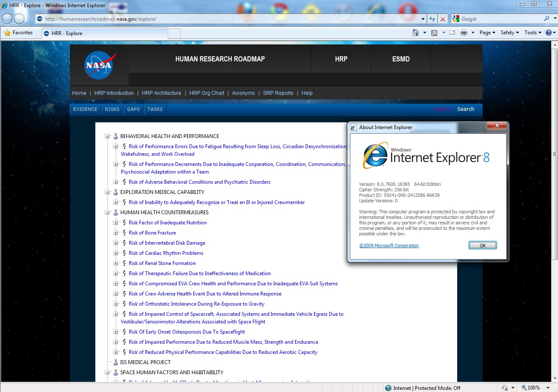Close the About Internet Explorer dialog
The image size is (558, 392).
click(497, 125)
